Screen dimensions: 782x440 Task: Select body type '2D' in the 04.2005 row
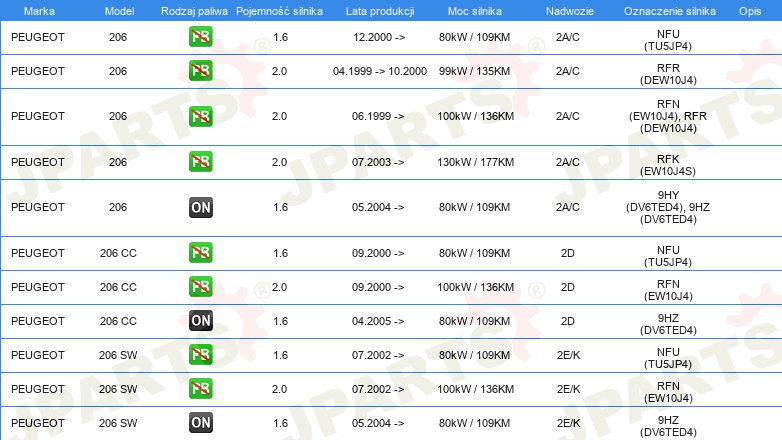point(568,321)
